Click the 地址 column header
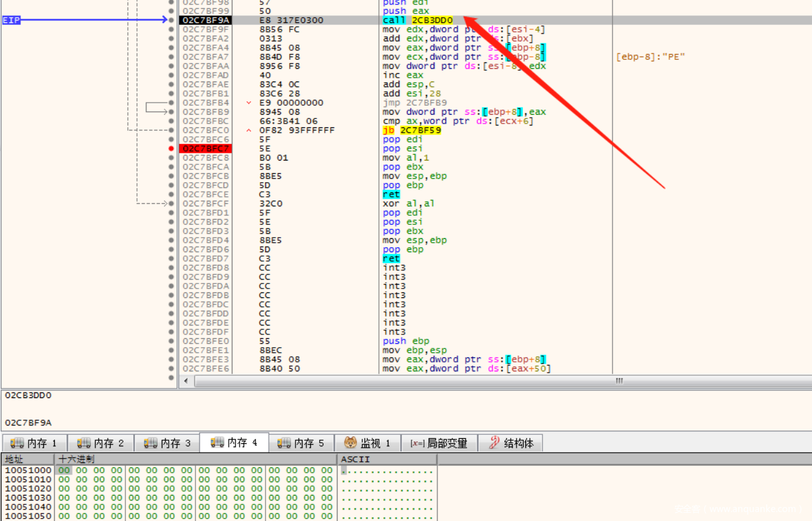This screenshot has height=521, width=812. (x=14, y=459)
